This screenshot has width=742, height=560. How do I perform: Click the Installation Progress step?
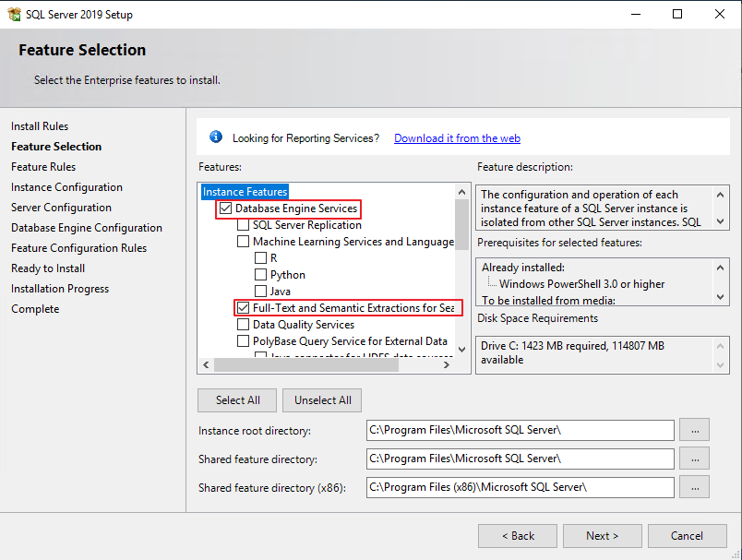[x=60, y=289]
